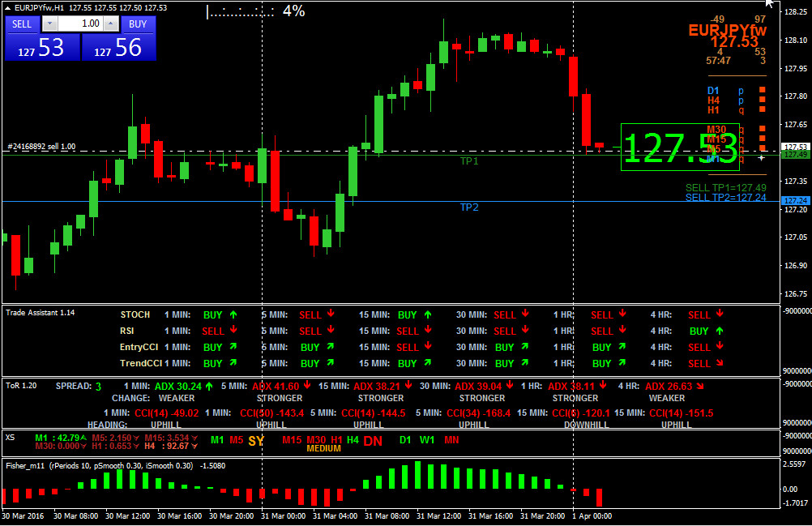Click the SPREAD: 3 value
This screenshot has height=526, width=812.
click(x=98, y=387)
